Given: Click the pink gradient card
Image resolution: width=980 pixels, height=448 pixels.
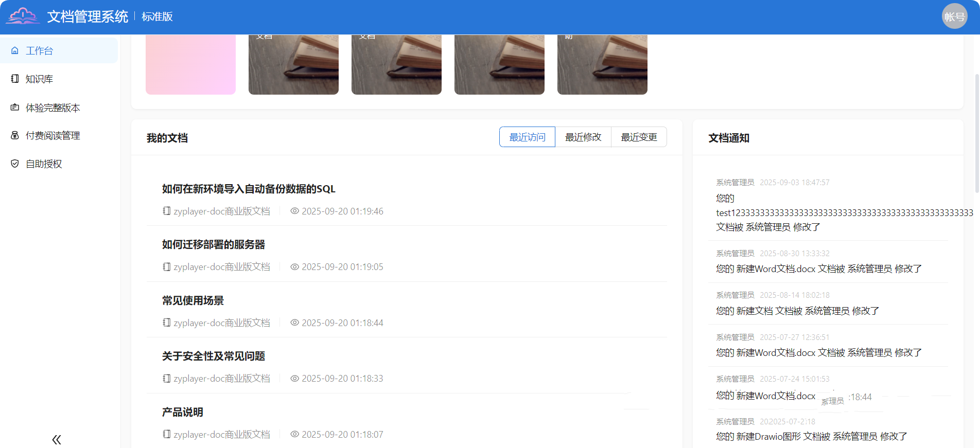Looking at the screenshot, I should pyautogui.click(x=190, y=64).
